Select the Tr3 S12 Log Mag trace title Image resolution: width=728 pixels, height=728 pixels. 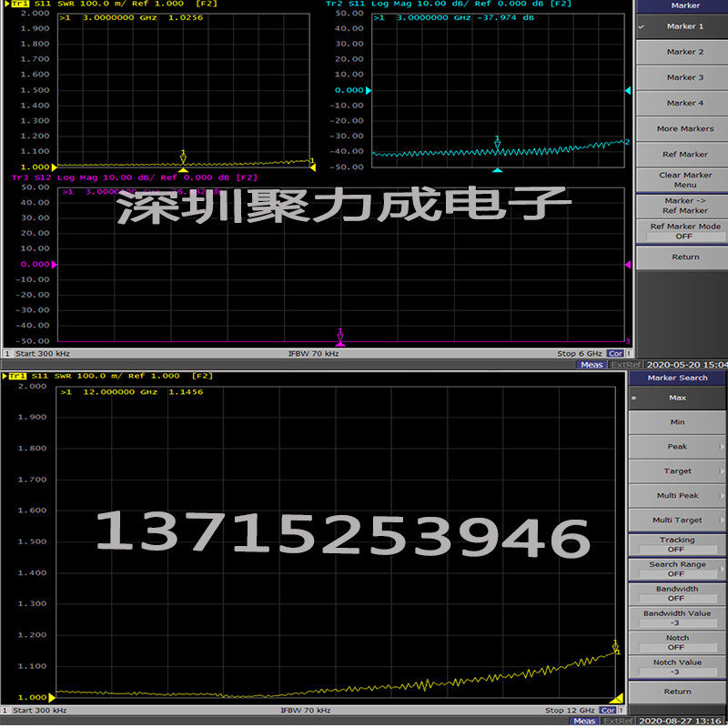pyautogui.click(x=134, y=177)
